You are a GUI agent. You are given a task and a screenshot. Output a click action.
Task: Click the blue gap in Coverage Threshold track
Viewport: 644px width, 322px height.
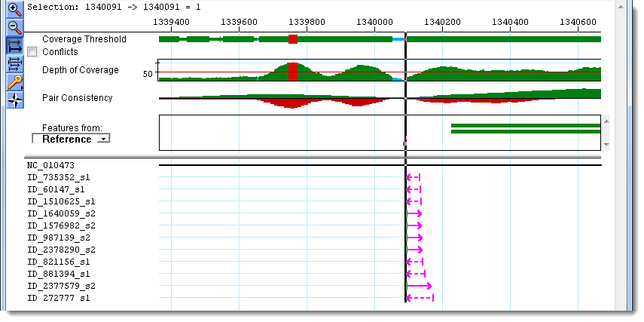pyautogui.click(x=398, y=39)
